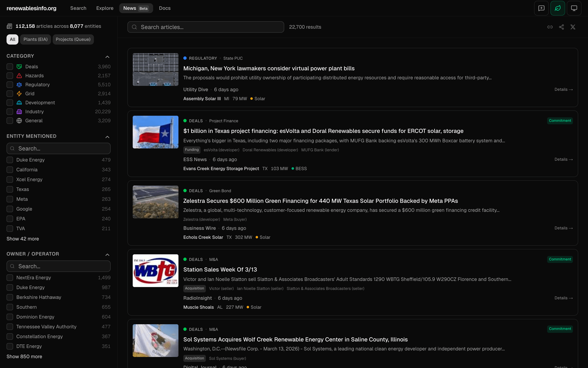Select the All filter pill
The image size is (588, 368).
12,39
